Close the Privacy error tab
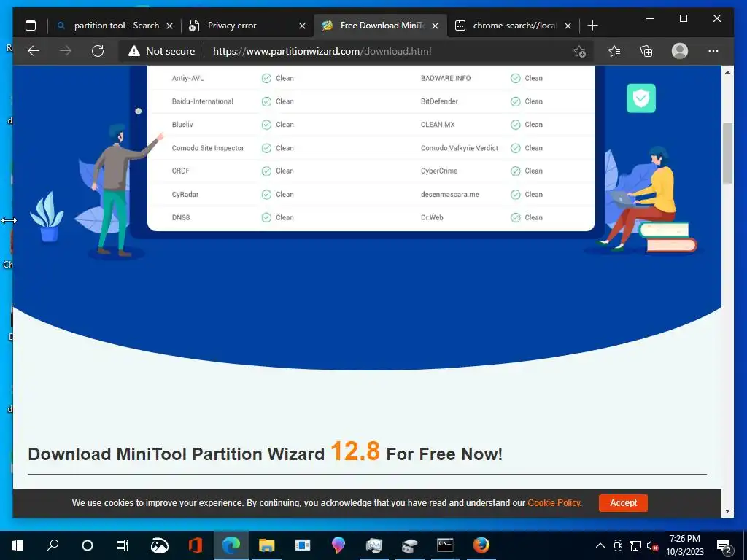747x560 pixels. click(x=303, y=26)
